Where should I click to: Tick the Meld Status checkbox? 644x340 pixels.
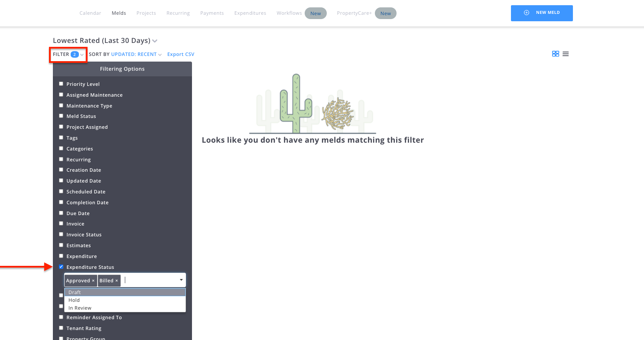click(61, 116)
